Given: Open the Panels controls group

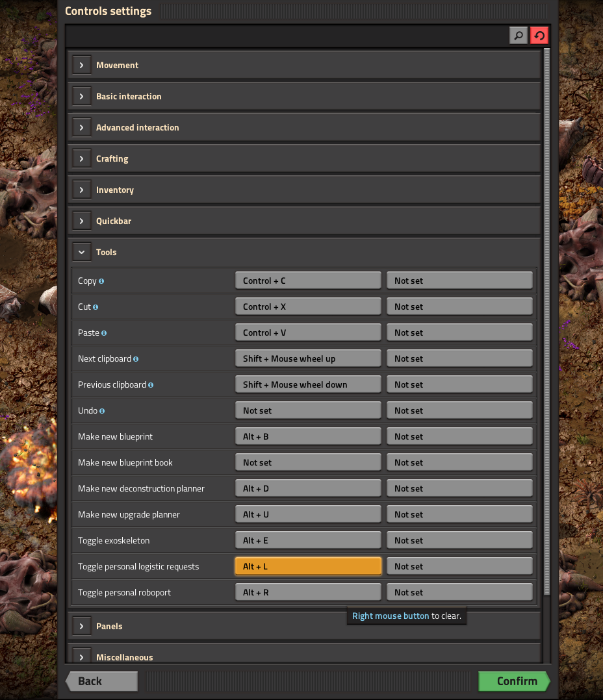Looking at the screenshot, I should point(81,626).
